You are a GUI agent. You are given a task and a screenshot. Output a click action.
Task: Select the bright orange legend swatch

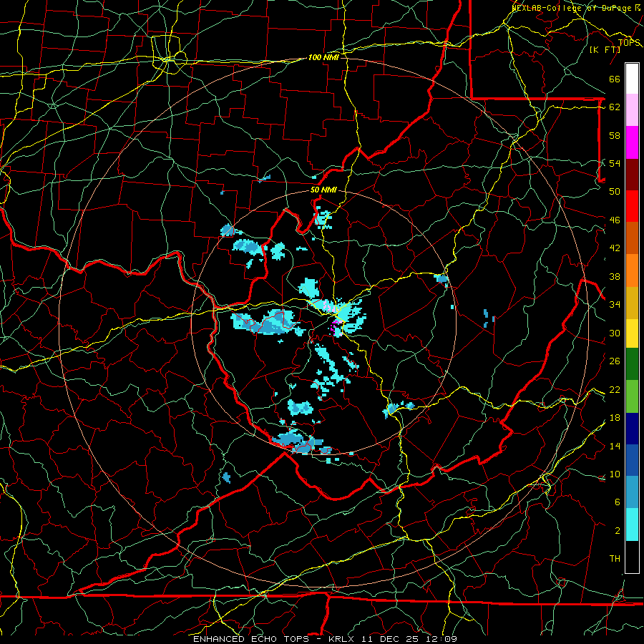[x=632, y=270]
